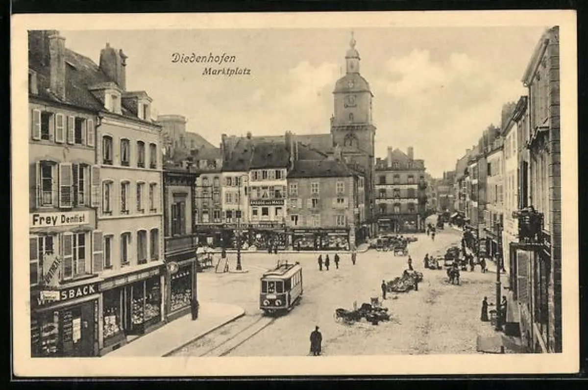Click the group of three pedestrians mid-square
The image size is (588, 390).
tap(328, 261)
